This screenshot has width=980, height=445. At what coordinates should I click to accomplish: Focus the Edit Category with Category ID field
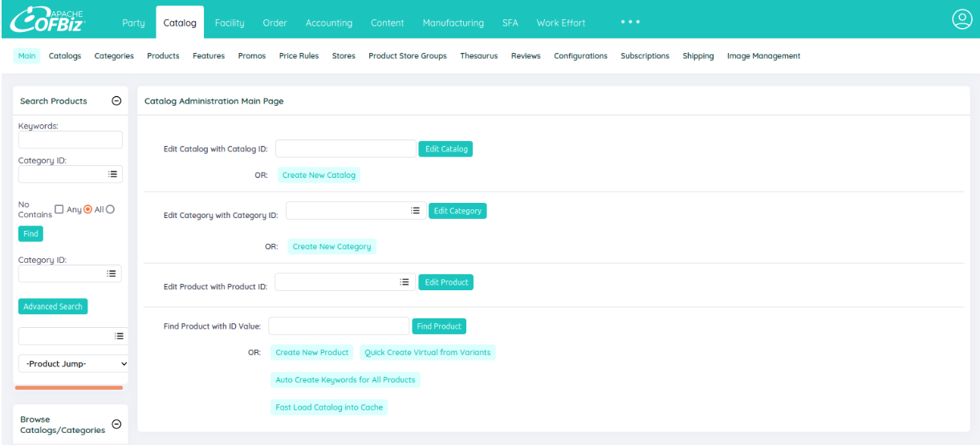pos(356,210)
